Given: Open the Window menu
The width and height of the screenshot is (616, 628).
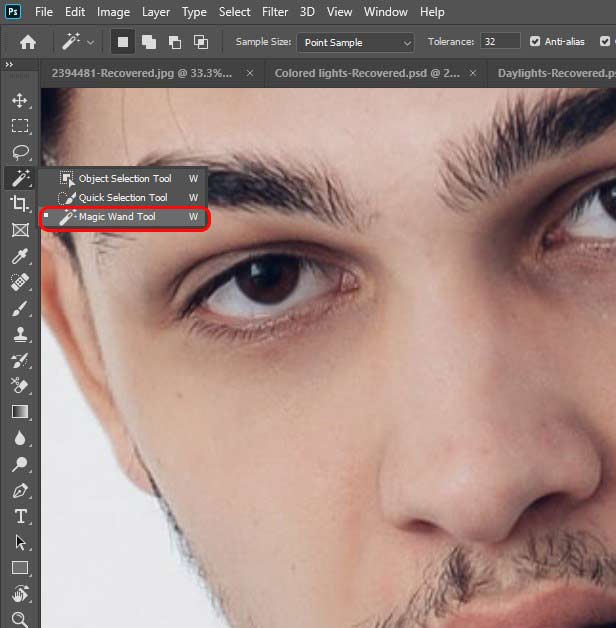Looking at the screenshot, I should coord(386,12).
